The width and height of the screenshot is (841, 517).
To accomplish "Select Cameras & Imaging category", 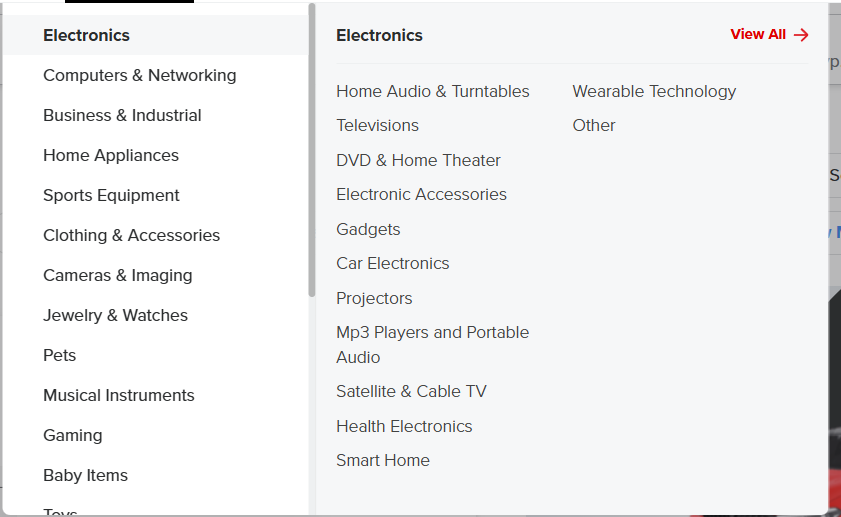I will [117, 275].
